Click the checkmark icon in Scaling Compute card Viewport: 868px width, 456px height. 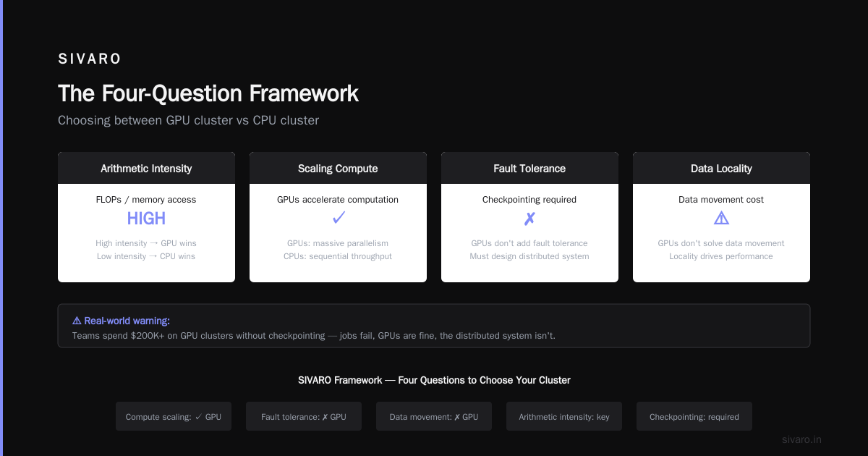[x=338, y=218]
